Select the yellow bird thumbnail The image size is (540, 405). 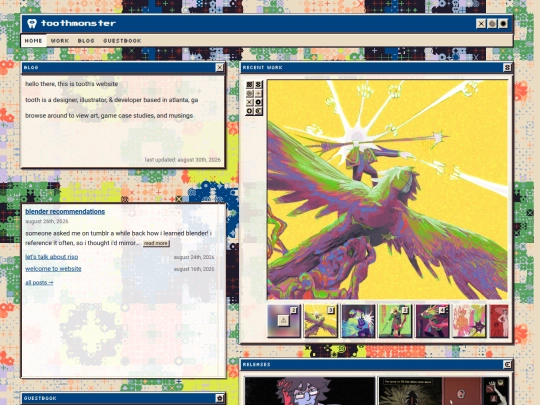tap(321, 321)
